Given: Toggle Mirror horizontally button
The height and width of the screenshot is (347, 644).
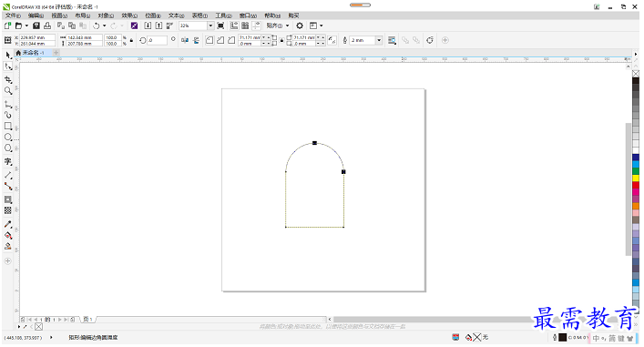Looking at the screenshot, I should (x=185, y=40).
